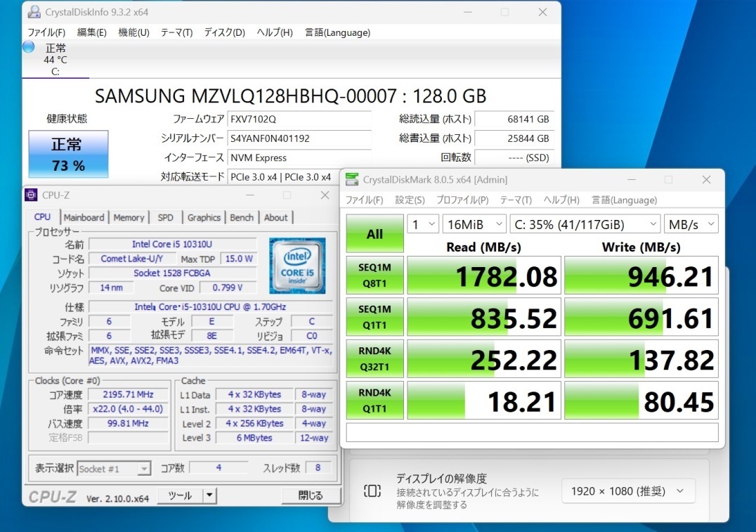The image size is (756, 532).
Task: Switch to the Mainboard tab in CPU-Z
Action: [x=84, y=218]
